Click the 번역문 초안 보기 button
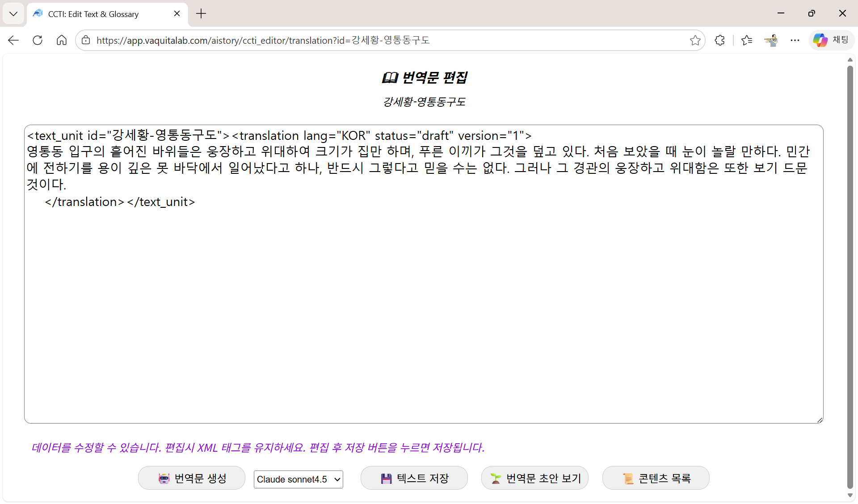Image resolution: width=858 pixels, height=504 pixels. pos(535,478)
